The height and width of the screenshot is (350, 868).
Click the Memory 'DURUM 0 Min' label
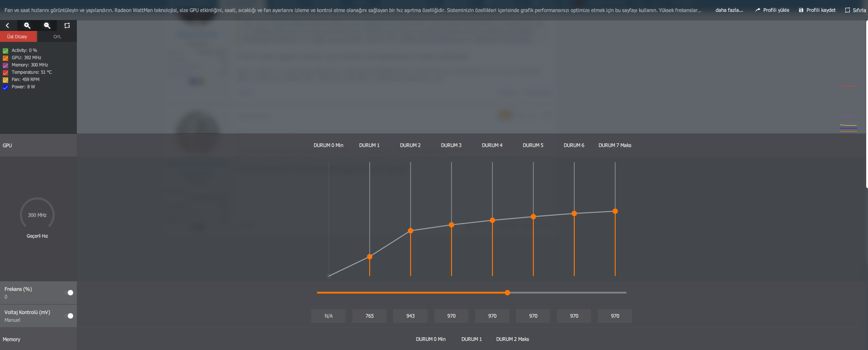431,339
